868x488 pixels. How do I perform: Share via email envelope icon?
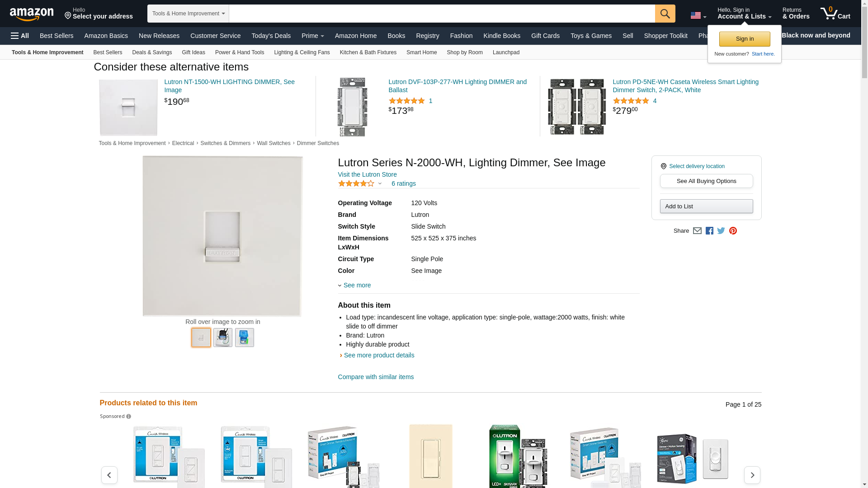(697, 231)
